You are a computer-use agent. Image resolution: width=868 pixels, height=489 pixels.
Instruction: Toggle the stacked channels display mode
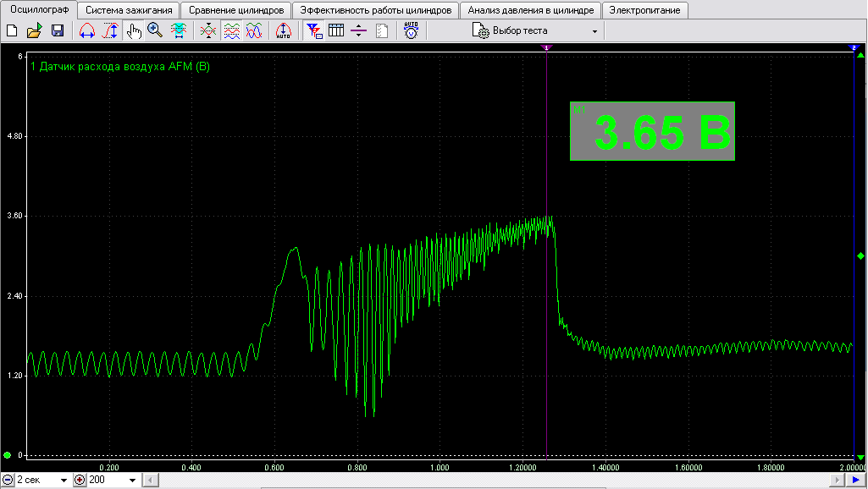pyautogui.click(x=231, y=31)
